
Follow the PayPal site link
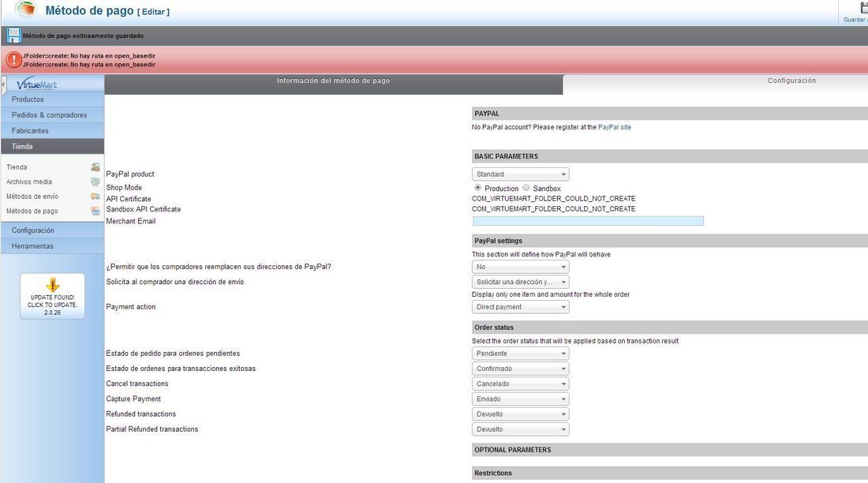(x=615, y=127)
